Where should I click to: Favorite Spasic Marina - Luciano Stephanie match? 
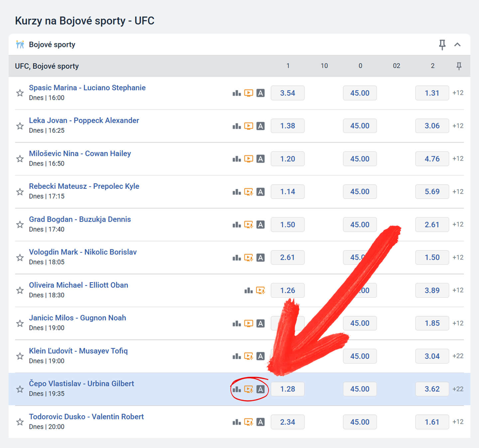(x=20, y=93)
